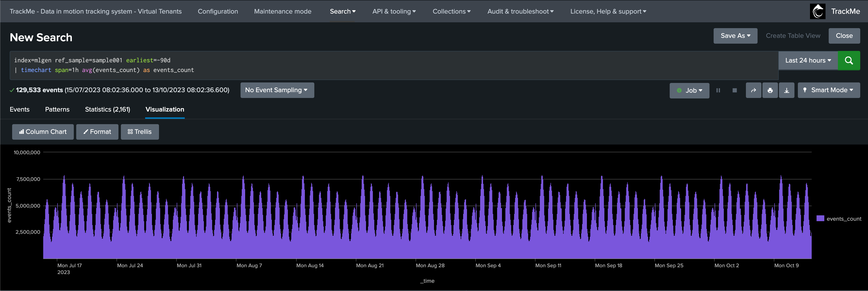Image resolution: width=868 pixels, height=291 pixels.
Task: Expand the No Event Sampling dropdown
Action: coord(277,90)
